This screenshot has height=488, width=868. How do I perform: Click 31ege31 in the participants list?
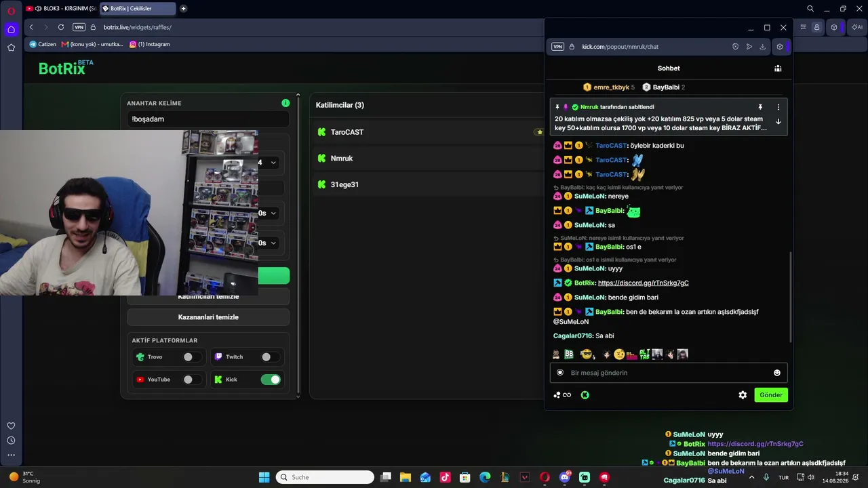[x=344, y=185]
